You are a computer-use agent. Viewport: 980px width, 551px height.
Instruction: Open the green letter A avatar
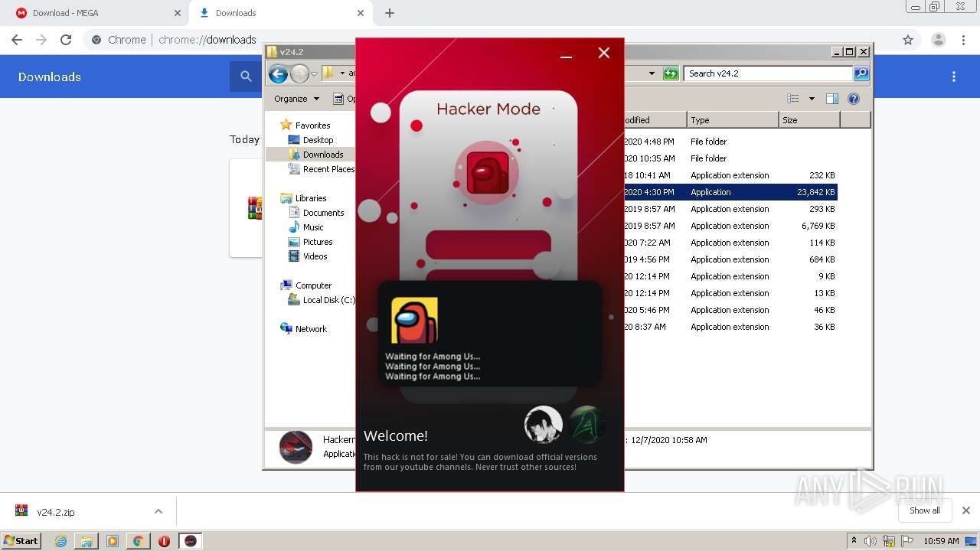tap(587, 425)
